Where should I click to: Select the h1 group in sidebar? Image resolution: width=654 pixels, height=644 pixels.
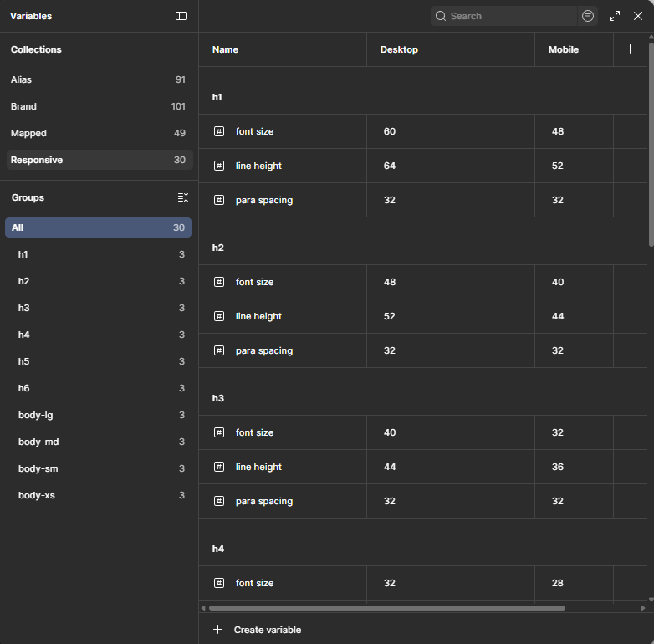coord(99,254)
